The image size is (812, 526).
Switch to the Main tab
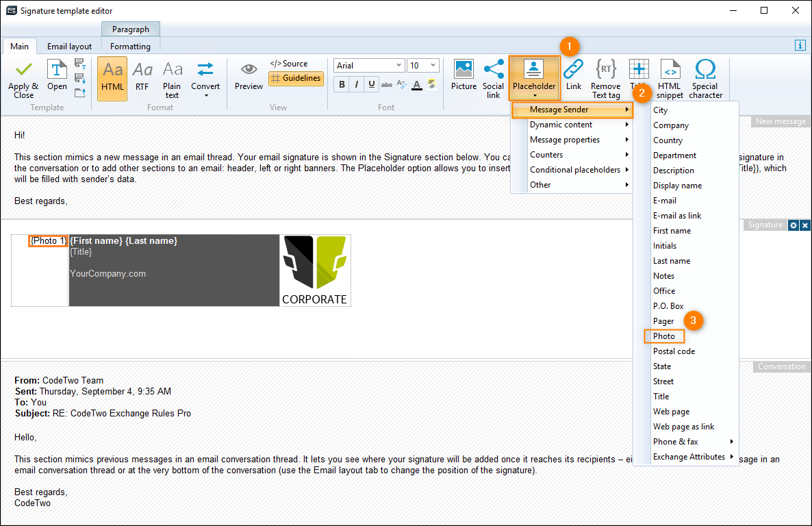tap(19, 46)
